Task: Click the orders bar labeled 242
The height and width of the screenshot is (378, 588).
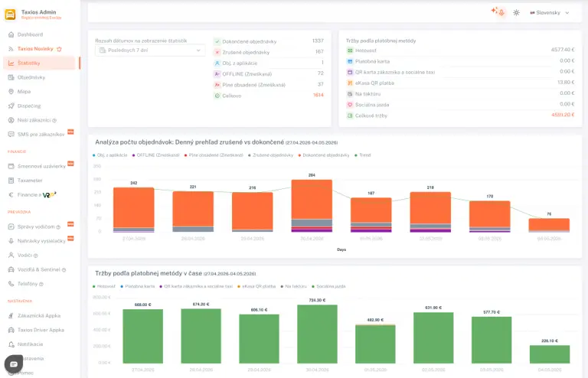Action: (134, 210)
